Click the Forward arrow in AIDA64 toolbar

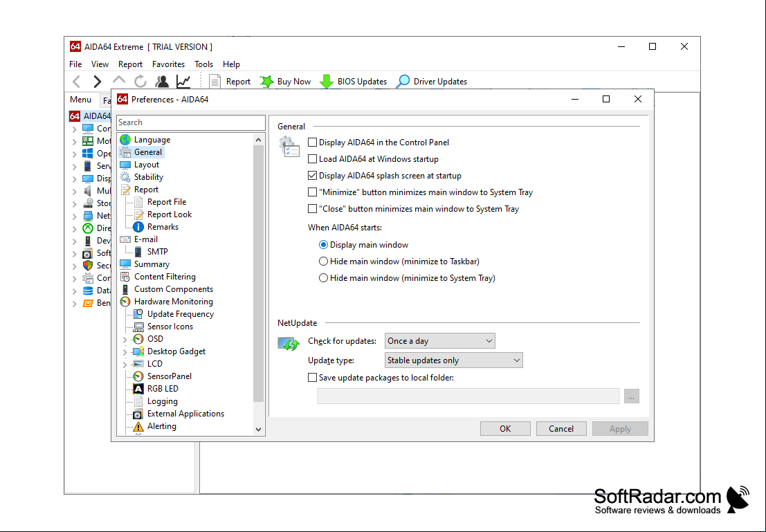coord(97,82)
